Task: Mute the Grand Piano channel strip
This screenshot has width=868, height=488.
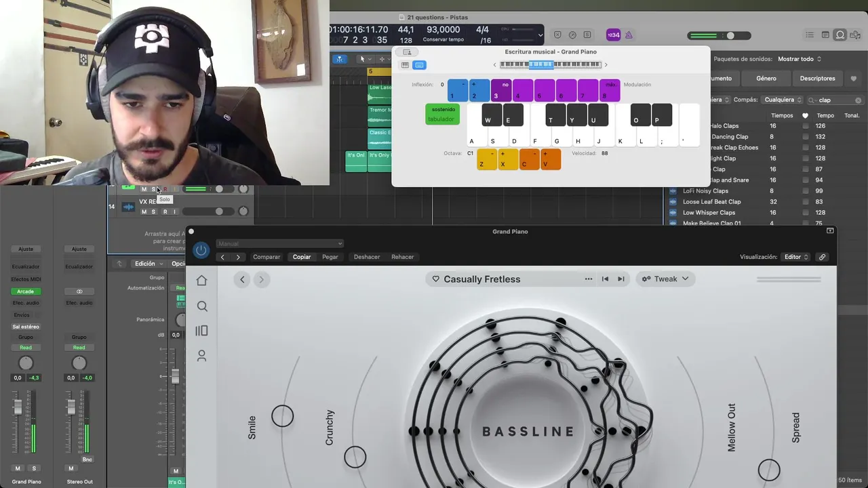Action: [18, 468]
